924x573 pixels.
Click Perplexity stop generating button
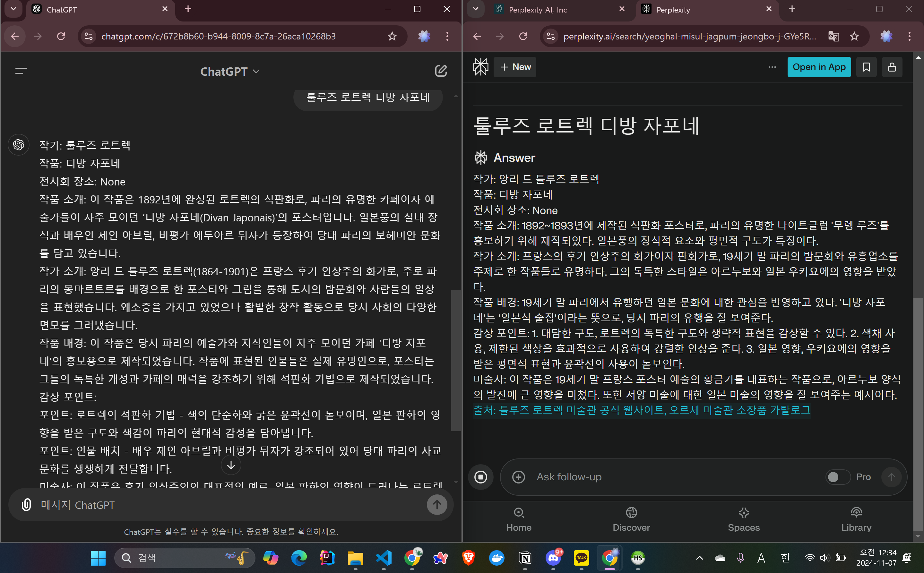pos(480,477)
